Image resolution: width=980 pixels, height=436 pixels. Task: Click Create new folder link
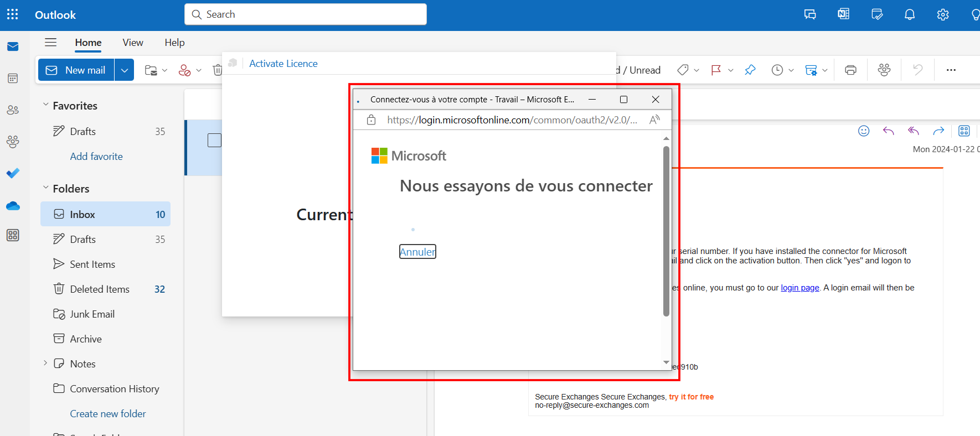point(108,413)
